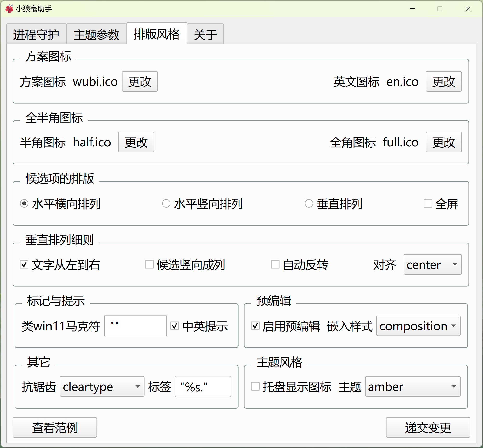This screenshot has height=448, width=483.
Task: Tick the 候选竖向成列 checkbox
Action: point(149,264)
